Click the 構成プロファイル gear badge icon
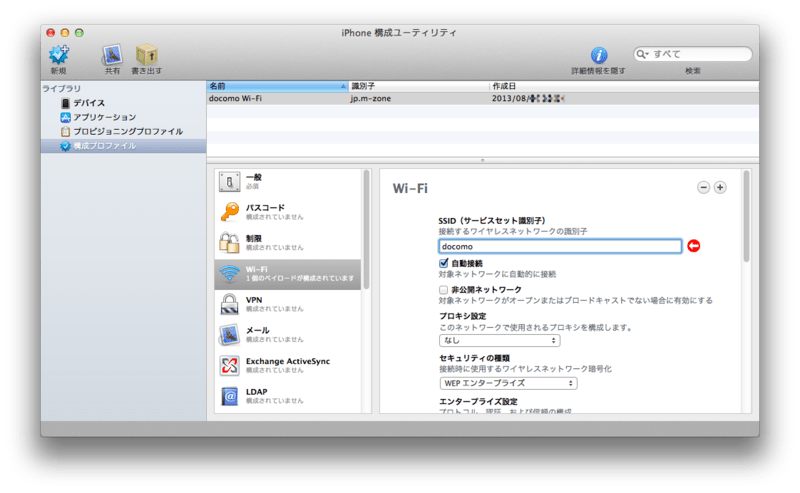The width and height of the screenshot is (800, 493). 65,146
